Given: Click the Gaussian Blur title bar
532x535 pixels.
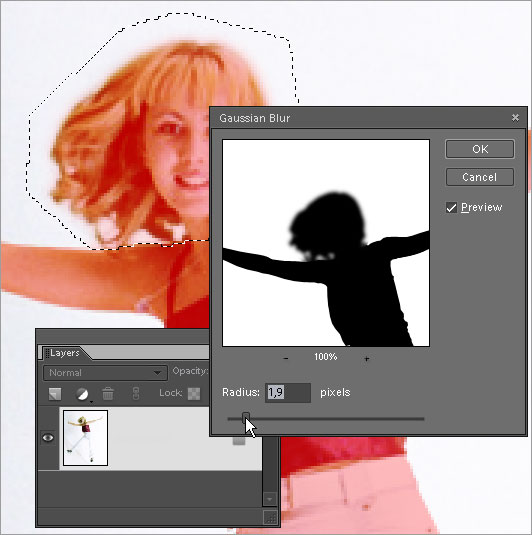Looking at the screenshot, I should [369, 118].
